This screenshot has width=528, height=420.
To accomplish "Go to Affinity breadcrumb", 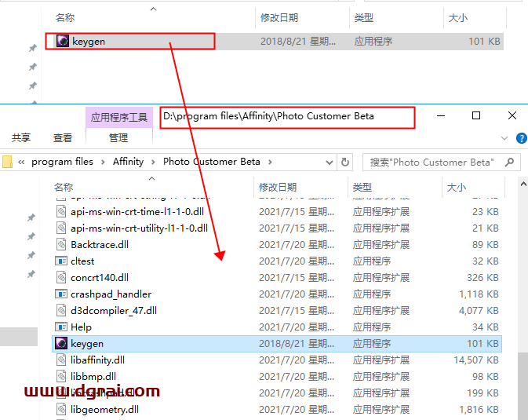I will [129, 162].
